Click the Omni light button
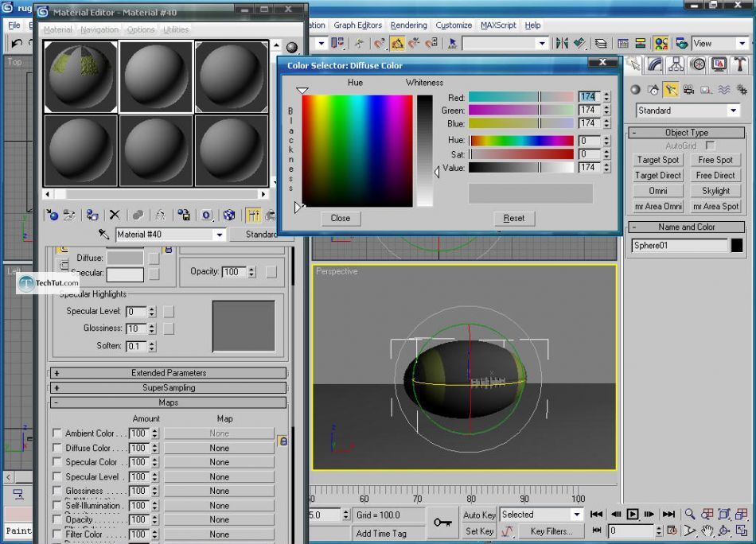Viewport: 756px width, 544px height. 657,191
